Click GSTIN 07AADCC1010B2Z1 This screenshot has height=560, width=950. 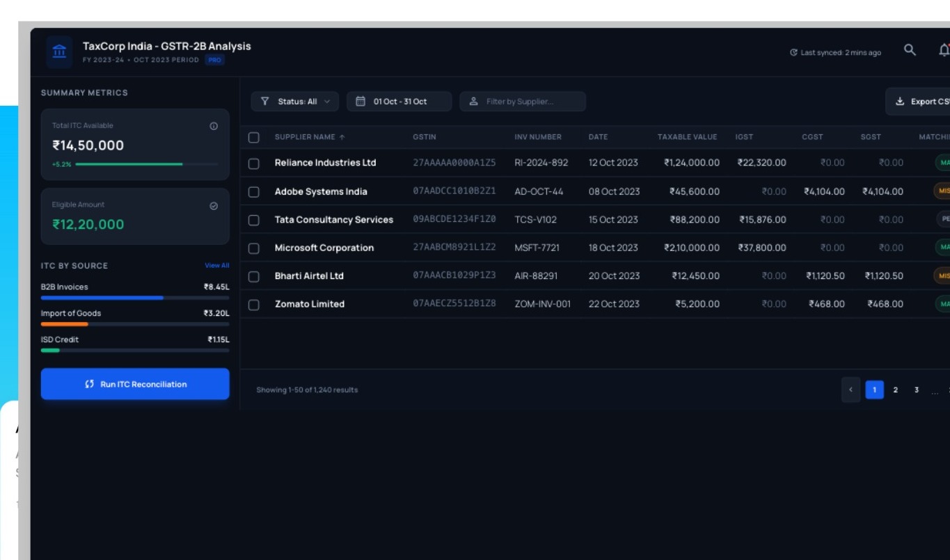[454, 191]
